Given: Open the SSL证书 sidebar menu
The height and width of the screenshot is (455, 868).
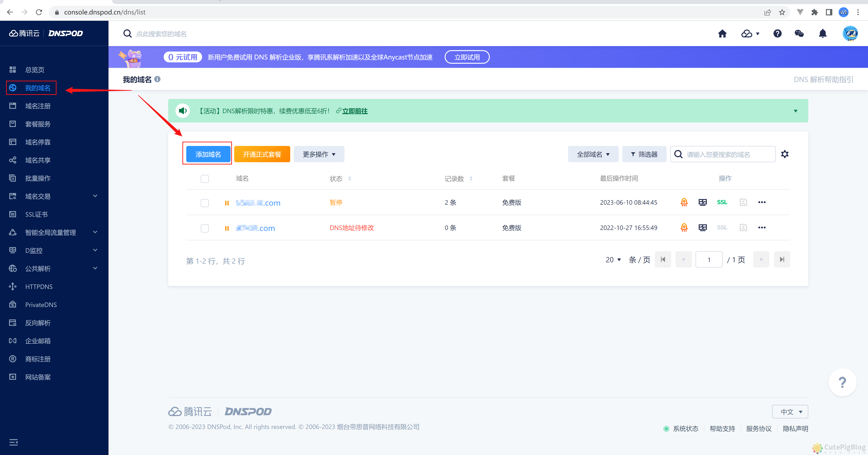Looking at the screenshot, I should (x=36, y=214).
